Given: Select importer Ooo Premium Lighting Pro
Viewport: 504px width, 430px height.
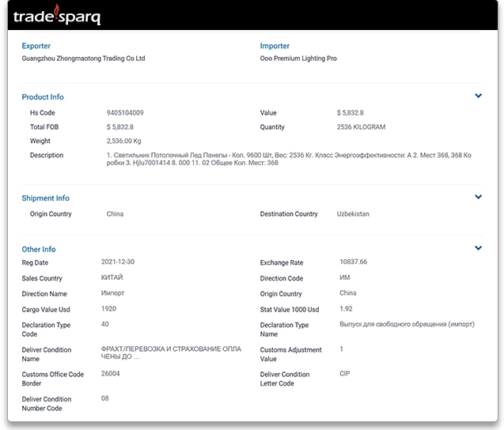Looking at the screenshot, I should point(298,58).
